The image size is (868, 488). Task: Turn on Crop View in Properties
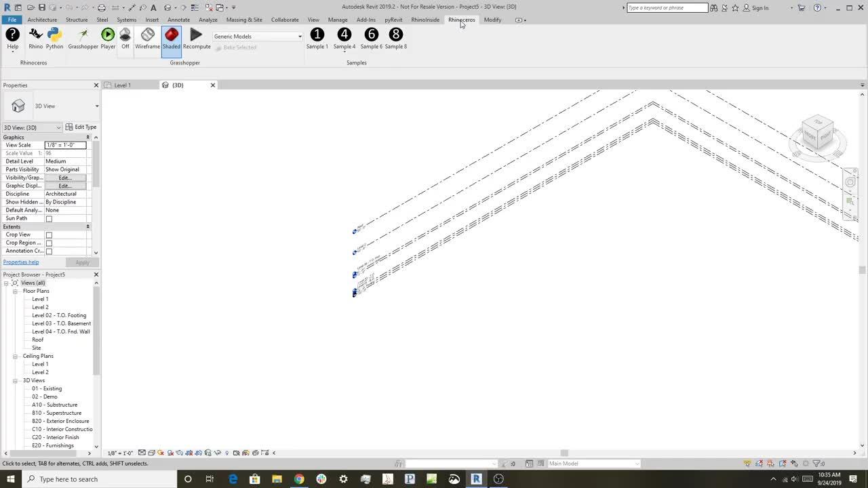(x=49, y=234)
